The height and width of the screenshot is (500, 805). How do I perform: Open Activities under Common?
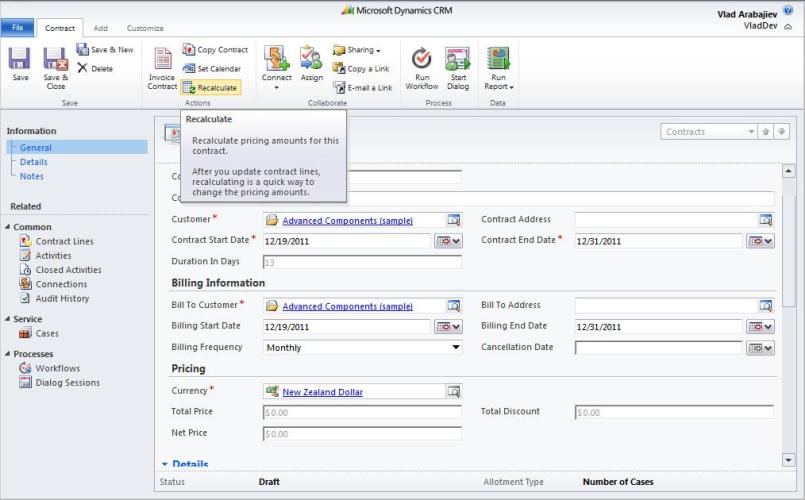pos(45,255)
